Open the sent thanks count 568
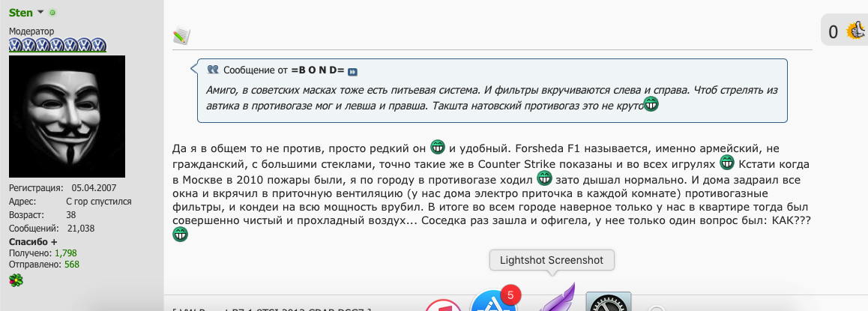Viewport: 868px width, 311px height. tap(70, 264)
